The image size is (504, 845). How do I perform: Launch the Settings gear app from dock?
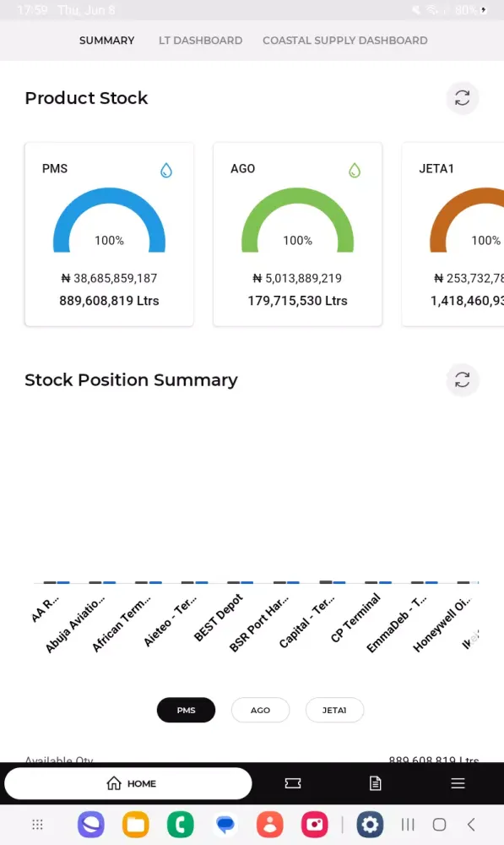click(x=370, y=824)
